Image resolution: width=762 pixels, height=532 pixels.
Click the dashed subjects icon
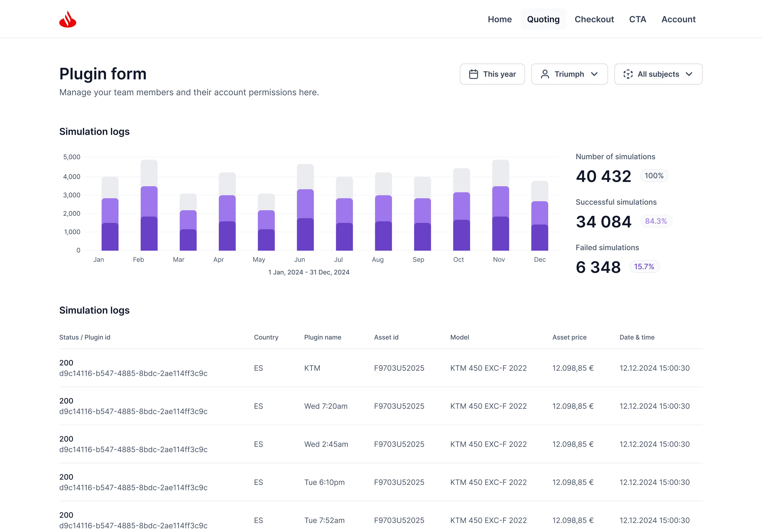point(628,74)
